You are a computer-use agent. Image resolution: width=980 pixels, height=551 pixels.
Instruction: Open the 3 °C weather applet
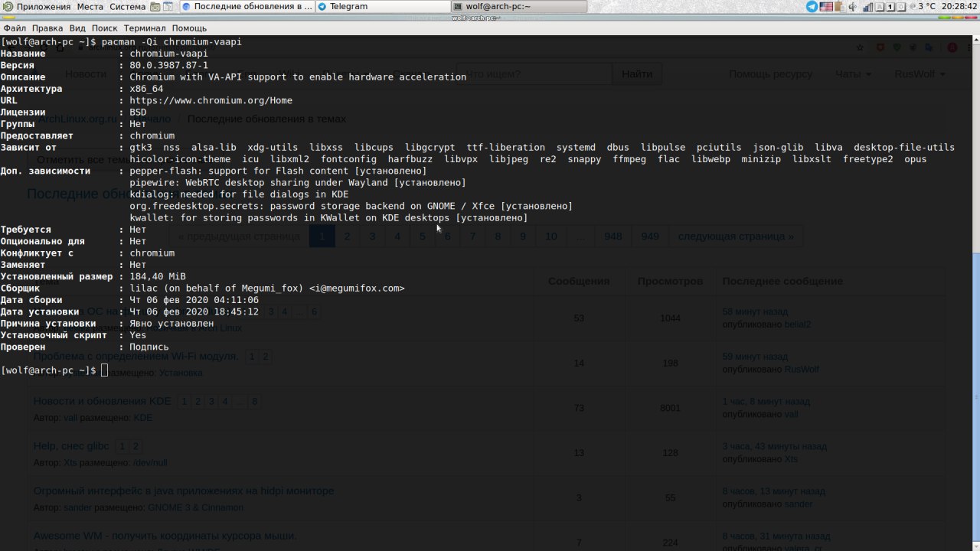pos(922,6)
